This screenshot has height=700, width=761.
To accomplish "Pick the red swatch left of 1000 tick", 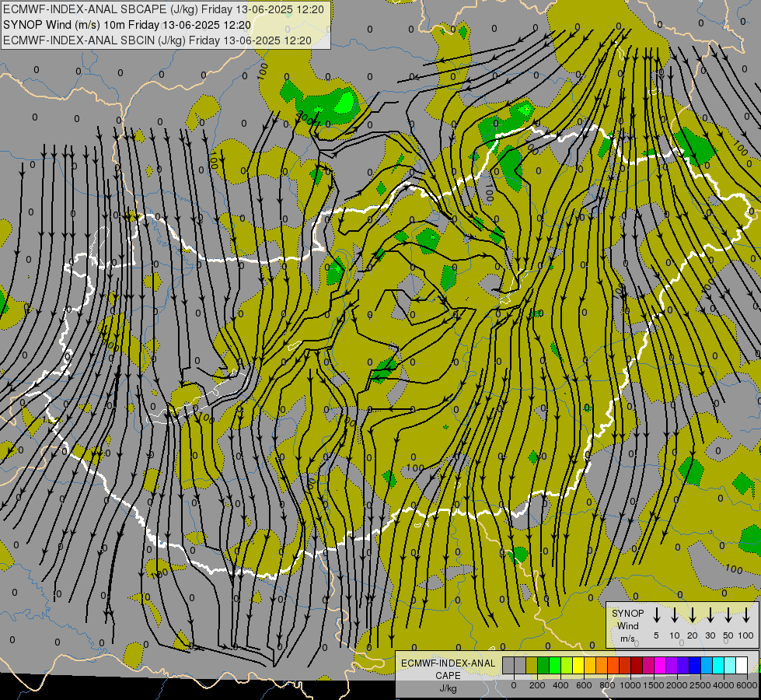I will [625, 665].
